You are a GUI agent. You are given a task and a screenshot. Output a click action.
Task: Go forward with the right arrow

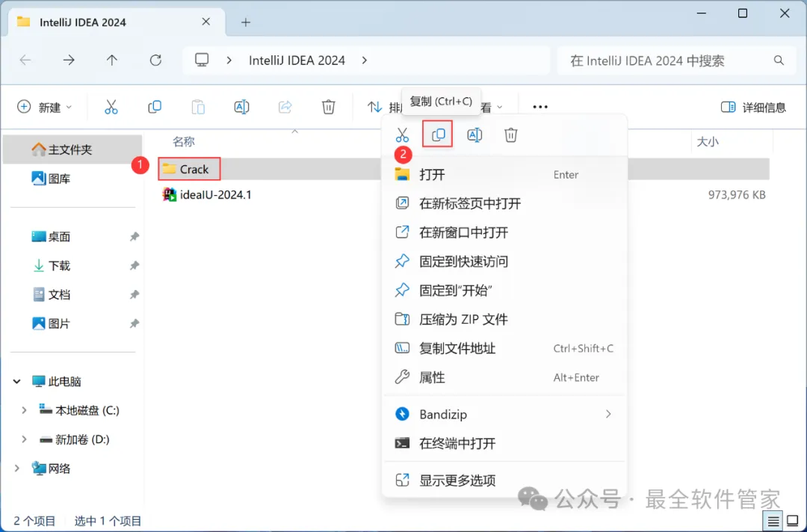[69, 61]
